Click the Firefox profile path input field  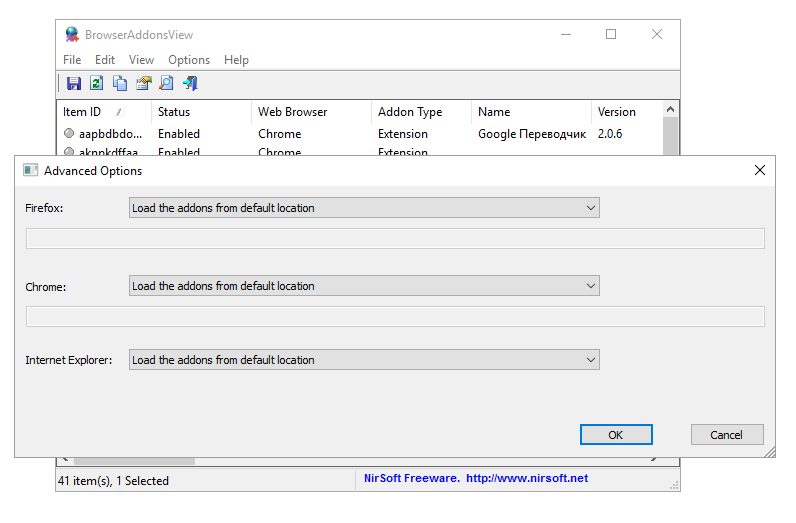(395, 239)
